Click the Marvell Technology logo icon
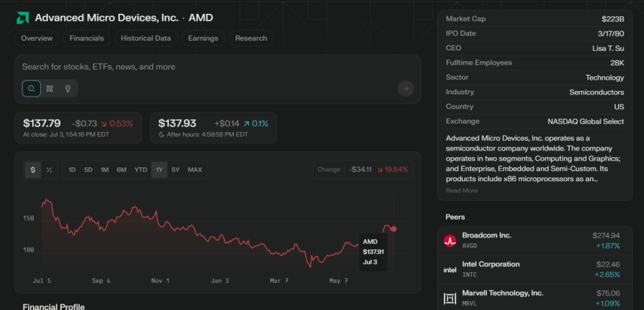Screen dimensions: 644x310 coord(450,298)
